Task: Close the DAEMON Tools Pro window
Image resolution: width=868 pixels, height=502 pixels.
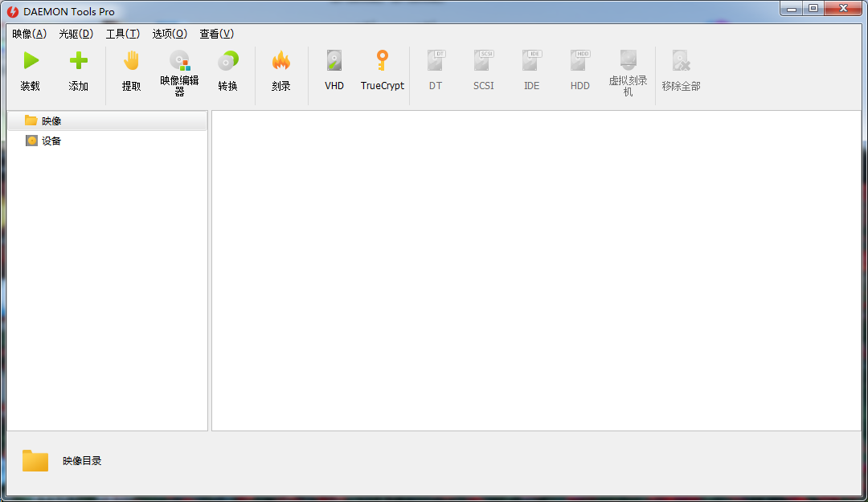Action: coord(843,8)
